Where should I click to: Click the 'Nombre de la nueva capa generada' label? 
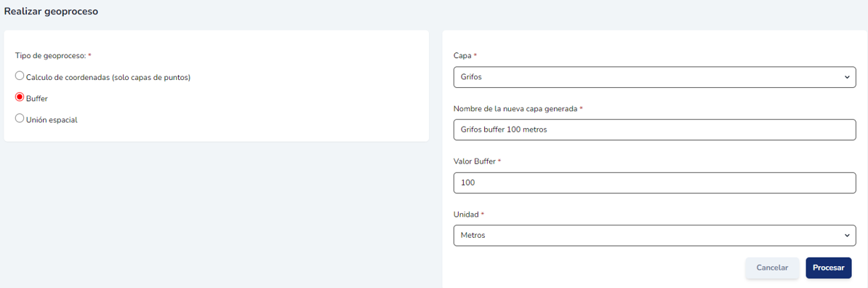pyautogui.click(x=515, y=108)
